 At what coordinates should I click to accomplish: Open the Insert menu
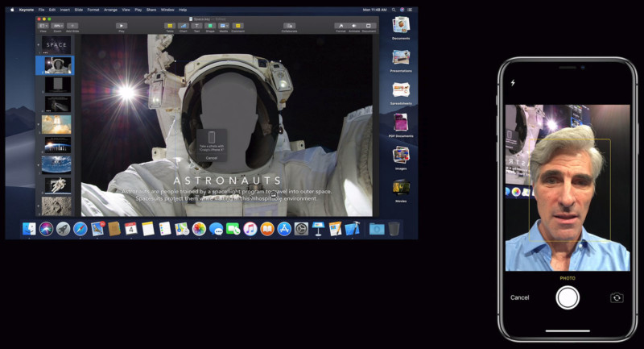tap(65, 10)
